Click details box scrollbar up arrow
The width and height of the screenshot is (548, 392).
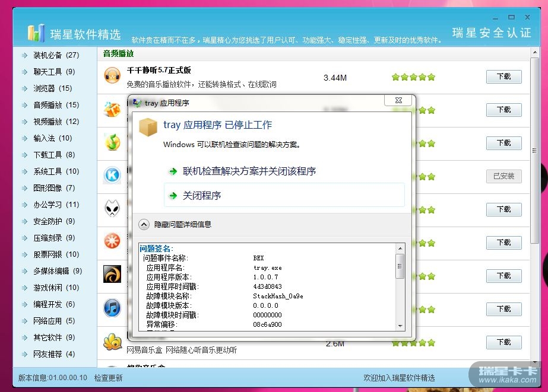pyautogui.click(x=400, y=248)
